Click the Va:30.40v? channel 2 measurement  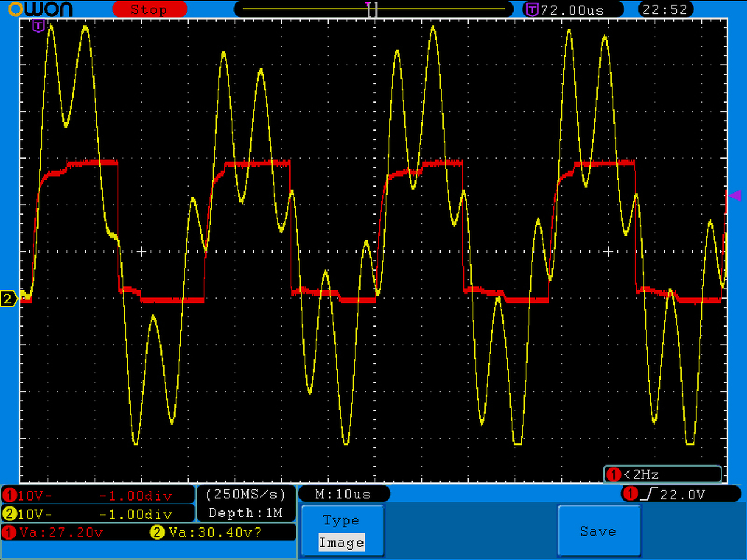[215, 532]
